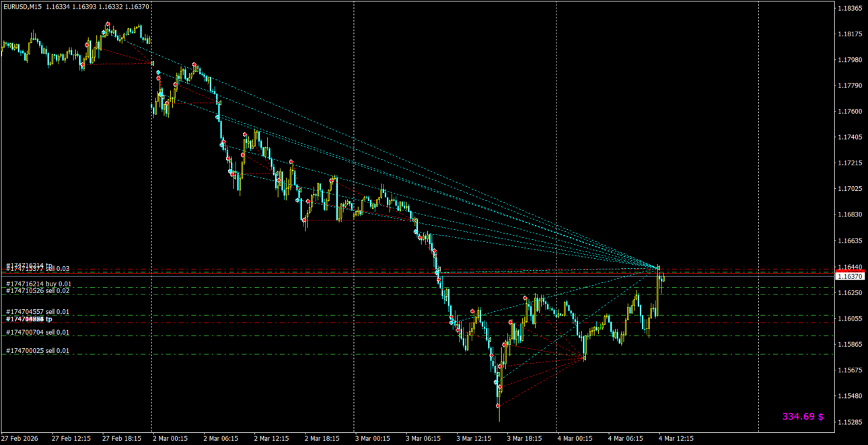Image resolution: width=868 pixels, height=445 pixels.
Task: Click time axis label 4 Mar 00:15
Action: [575, 438]
